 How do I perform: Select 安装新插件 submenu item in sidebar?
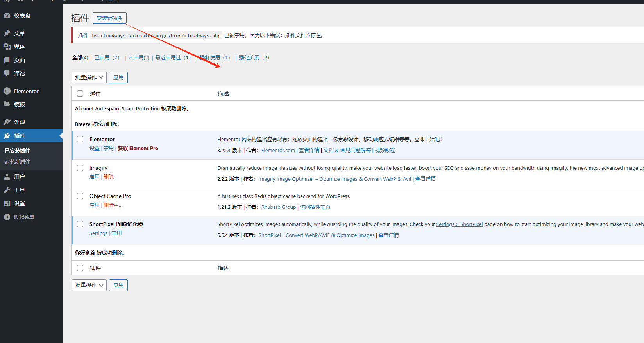click(x=17, y=162)
